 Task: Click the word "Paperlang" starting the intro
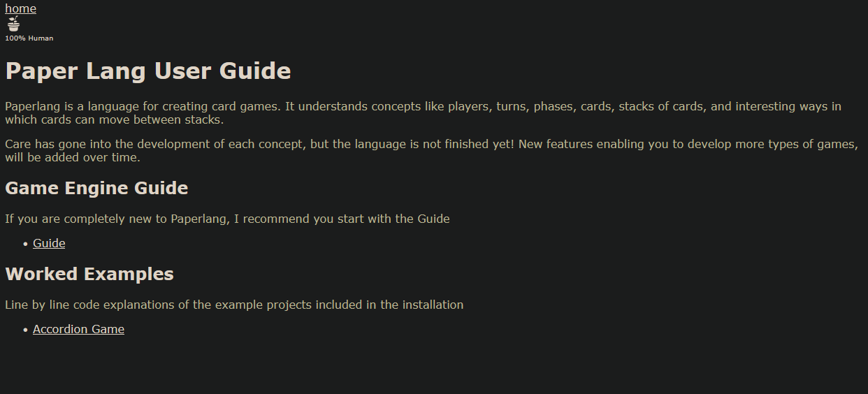point(34,107)
